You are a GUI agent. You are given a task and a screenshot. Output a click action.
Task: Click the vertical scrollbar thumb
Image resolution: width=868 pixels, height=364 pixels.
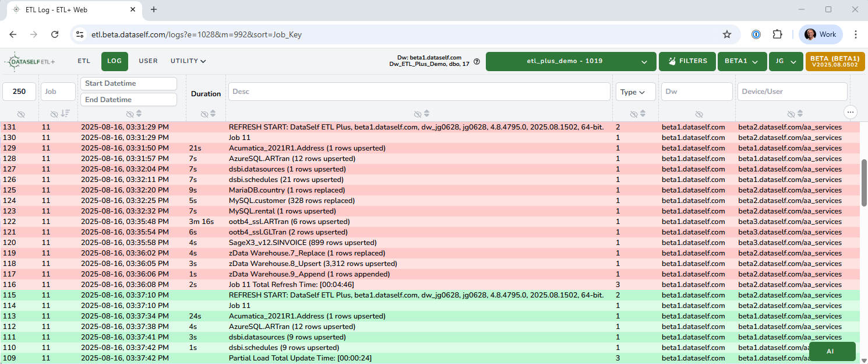point(864,183)
